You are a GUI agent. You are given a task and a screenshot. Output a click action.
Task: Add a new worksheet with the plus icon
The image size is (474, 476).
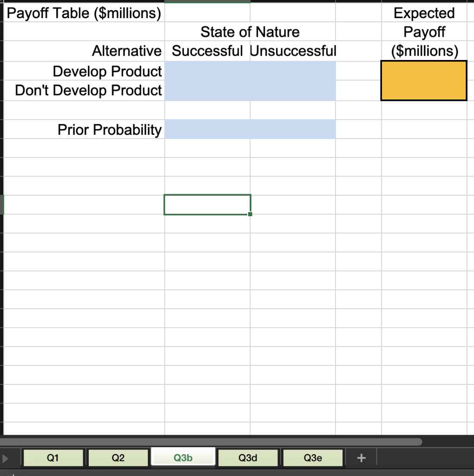pos(361,457)
